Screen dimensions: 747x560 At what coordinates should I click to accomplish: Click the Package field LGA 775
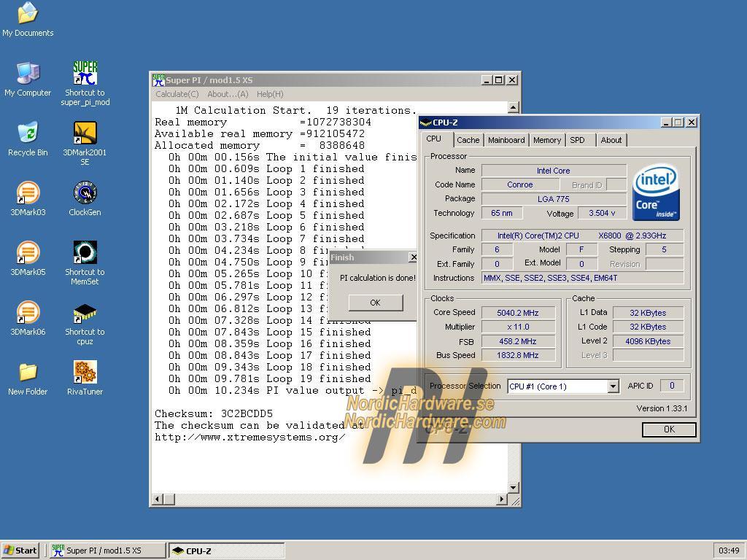554,199
